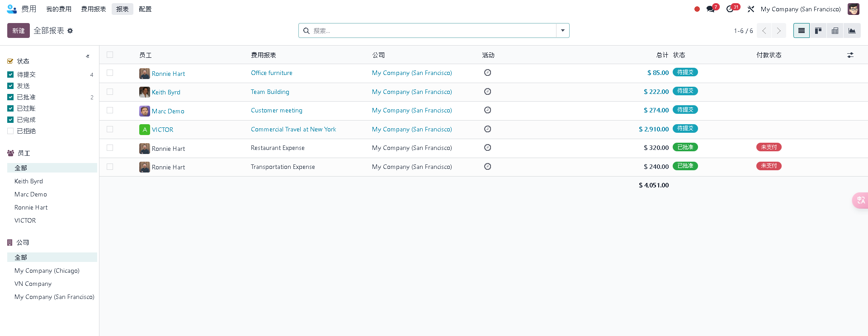Switch to kanban view
The image size is (868, 336).
click(818, 31)
